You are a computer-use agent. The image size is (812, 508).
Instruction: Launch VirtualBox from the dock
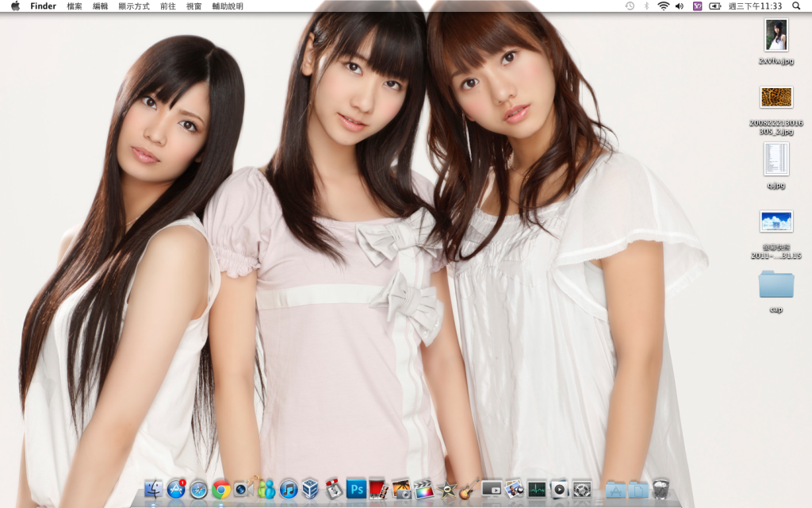point(311,489)
